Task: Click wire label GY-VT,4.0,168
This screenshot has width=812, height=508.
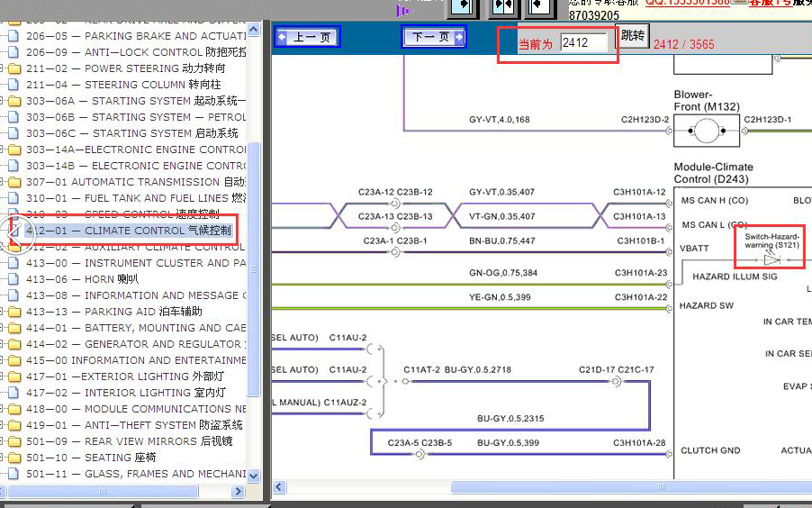Action: tap(500, 120)
